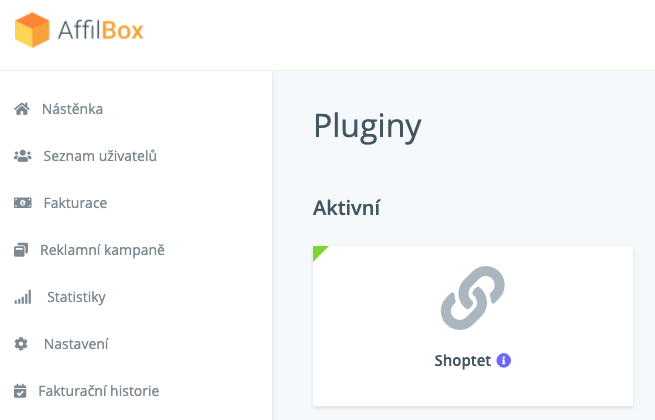Screen dimensions: 655x420
Task: Show Shoptet plugin info via blue icon
Action: pyautogui.click(x=503, y=360)
